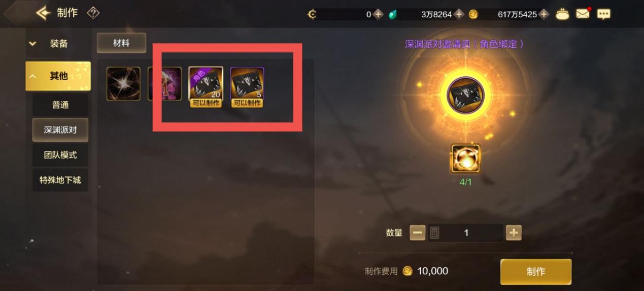Open the help question mark icon
Screen dimensions: 644x291
point(93,13)
